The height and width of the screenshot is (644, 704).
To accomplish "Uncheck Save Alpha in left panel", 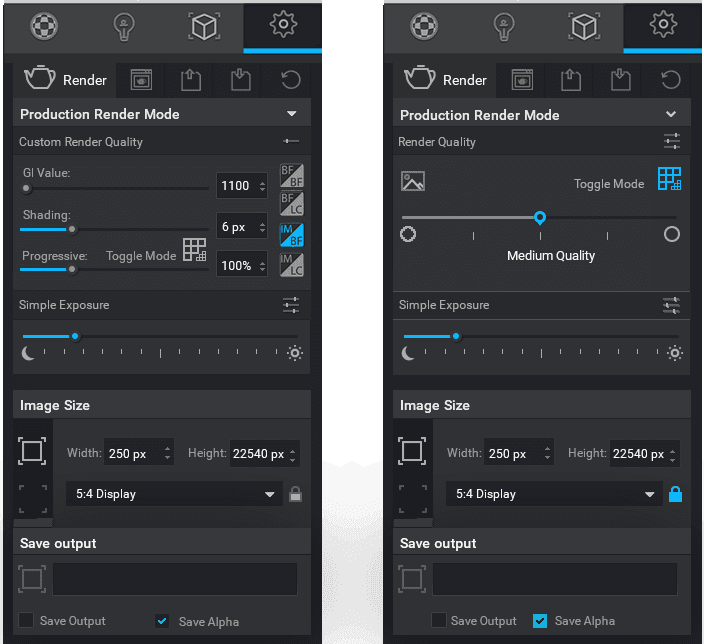I will [x=162, y=621].
